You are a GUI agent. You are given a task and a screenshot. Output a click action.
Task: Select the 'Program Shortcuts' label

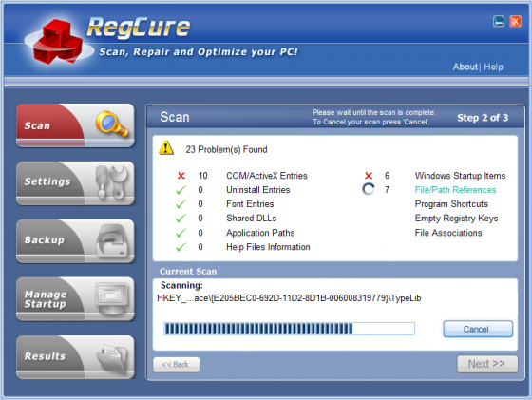(451, 204)
